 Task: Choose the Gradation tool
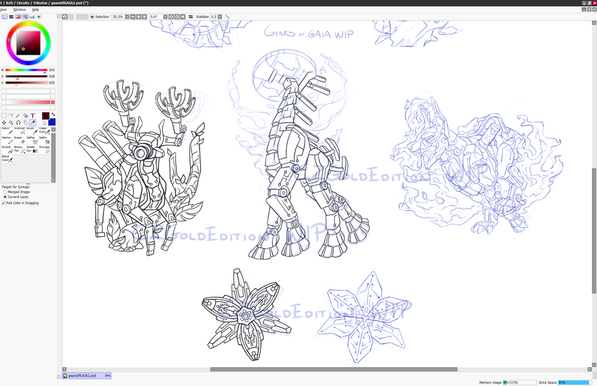[x=32, y=150]
